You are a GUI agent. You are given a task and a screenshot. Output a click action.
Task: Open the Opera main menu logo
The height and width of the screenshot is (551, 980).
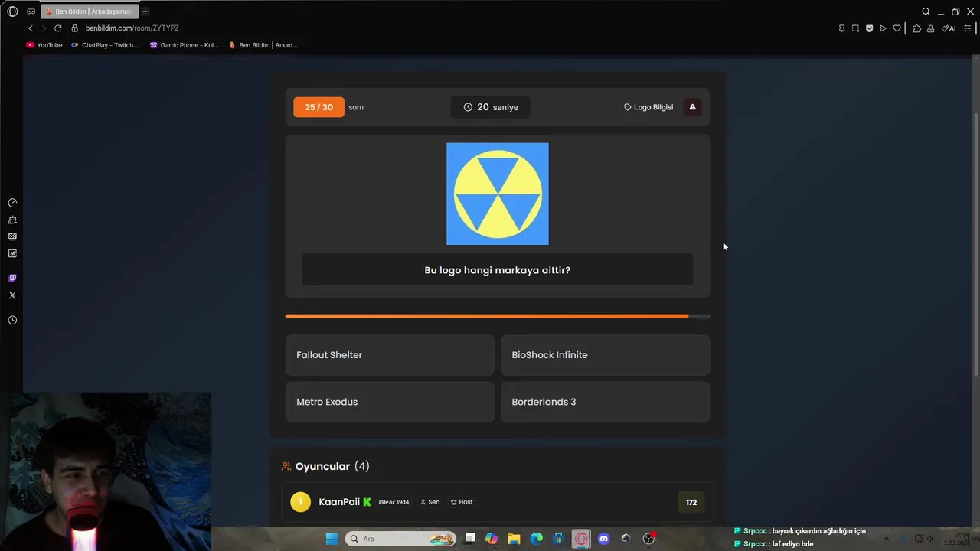coord(12,11)
